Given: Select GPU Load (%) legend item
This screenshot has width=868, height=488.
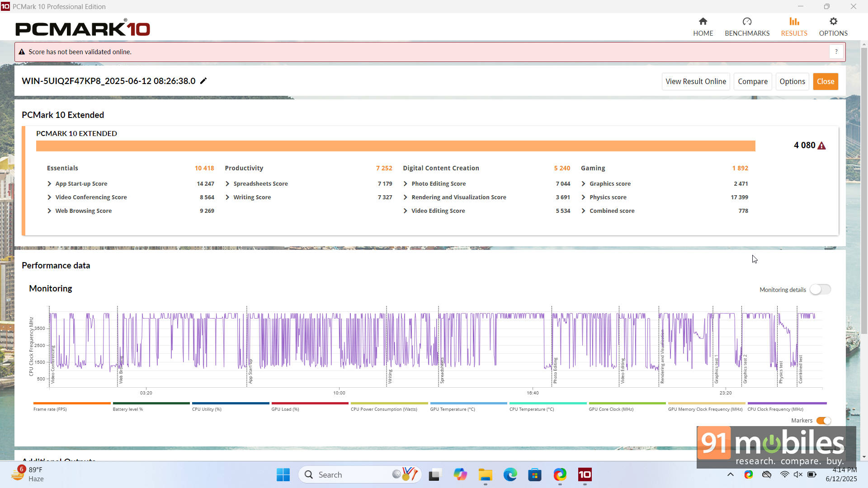Looking at the screenshot, I should coord(310,407).
